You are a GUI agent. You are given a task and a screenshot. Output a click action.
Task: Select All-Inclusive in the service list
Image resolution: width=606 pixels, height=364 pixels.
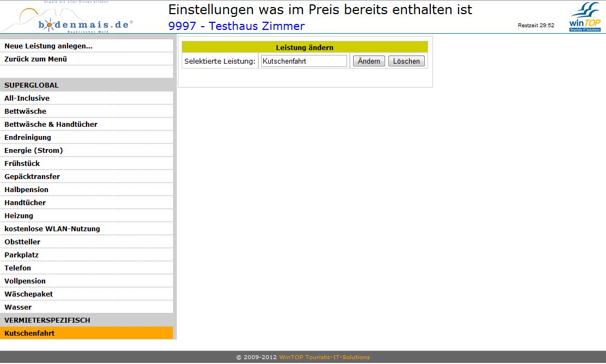(x=27, y=98)
